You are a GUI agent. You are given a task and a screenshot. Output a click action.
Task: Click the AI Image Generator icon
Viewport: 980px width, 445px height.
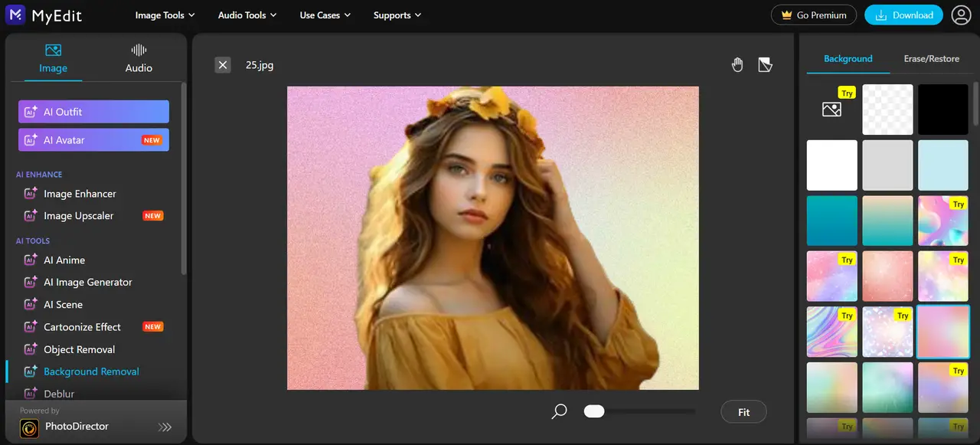[31, 283]
